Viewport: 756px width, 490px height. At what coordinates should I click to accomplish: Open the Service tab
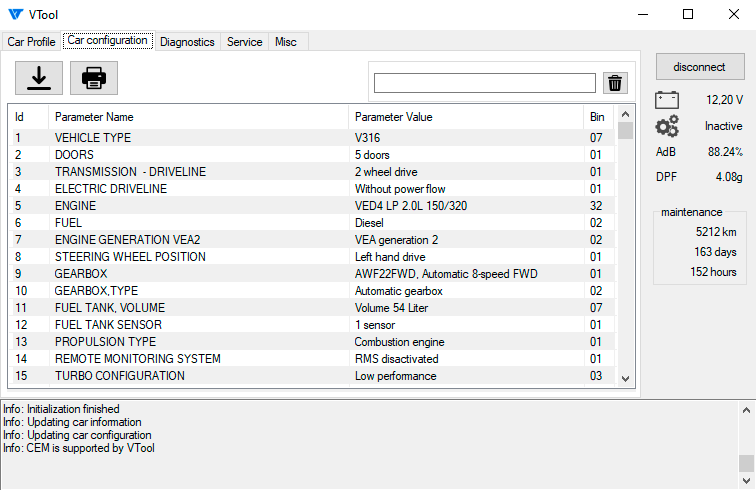(244, 42)
